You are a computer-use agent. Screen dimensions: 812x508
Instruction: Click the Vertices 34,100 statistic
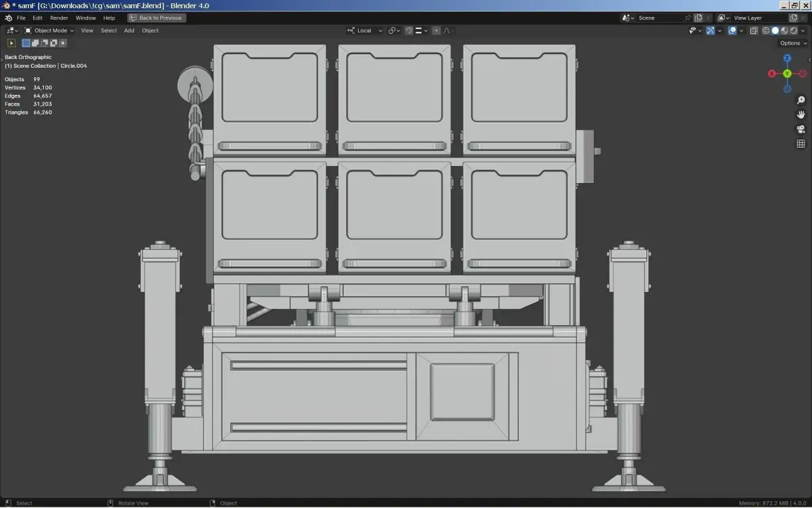coord(28,87)
